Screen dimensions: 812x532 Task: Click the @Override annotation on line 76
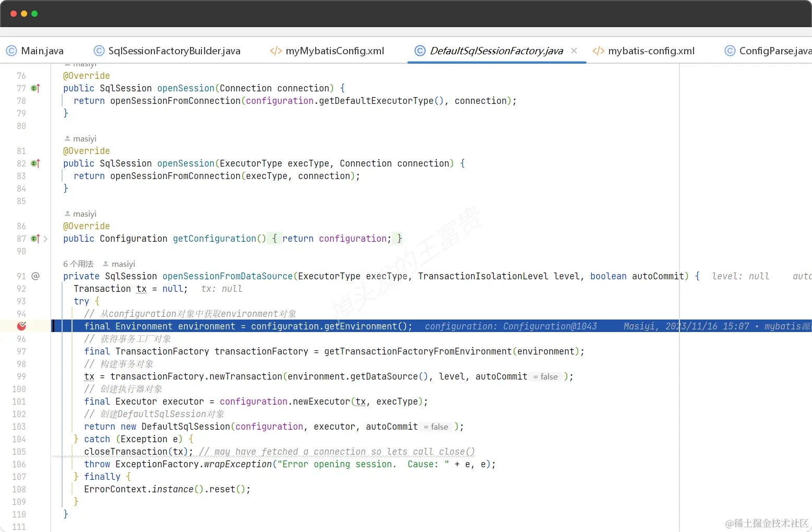[x=87, y=76]
